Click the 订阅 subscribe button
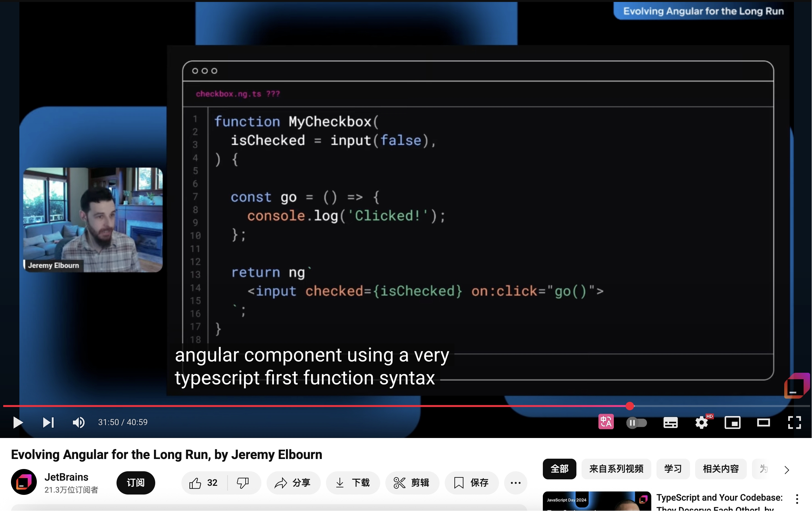Image resolution: width=812 pixels, height=511 pixels. pos(136,483)
